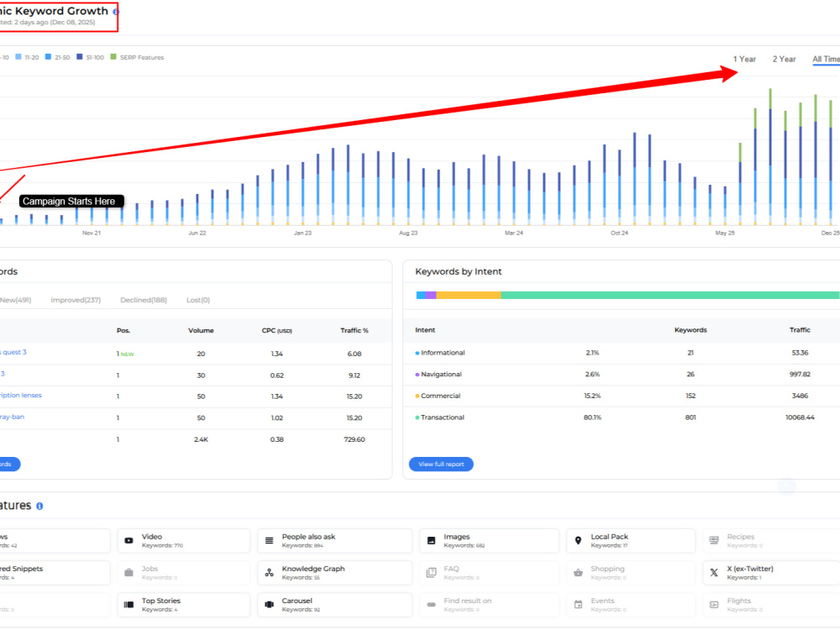
Task: Select the All Time range tab
Action: [x=826, y=59]
